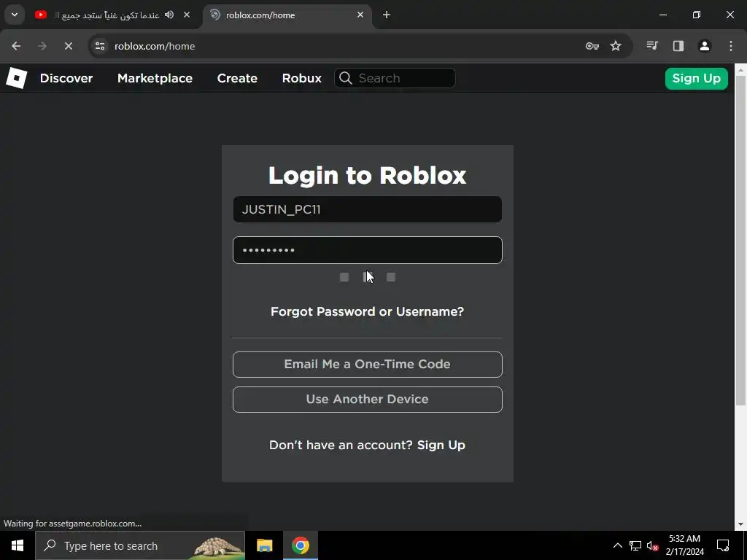
Task: Open the Windows notification center
Action: (723, 545)
